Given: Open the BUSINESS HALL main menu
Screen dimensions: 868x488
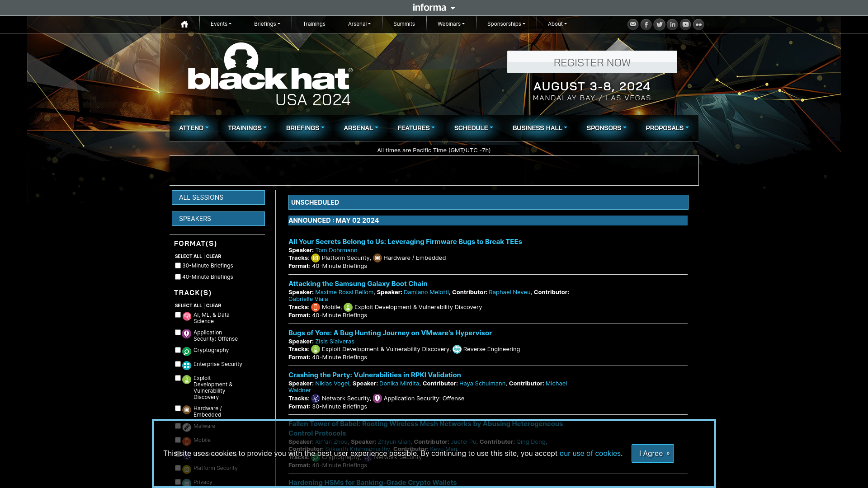Looking at the screenshot, I should 540,128.
